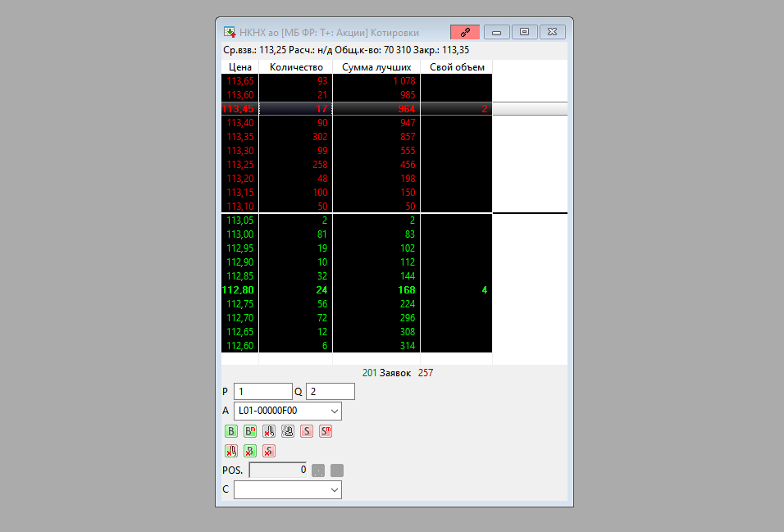784x532 pixels.
Task: Click the green hand icon with red cross
Action: (x=230, y=451)
